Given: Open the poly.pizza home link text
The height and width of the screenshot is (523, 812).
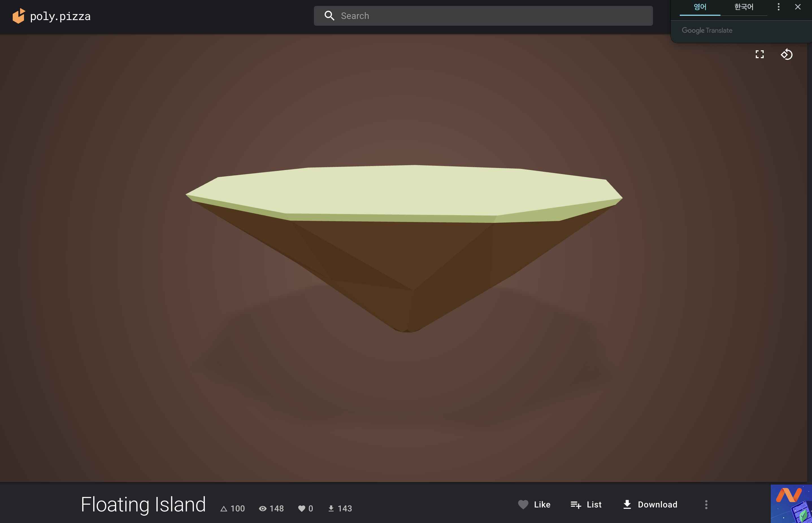Looking at the screenshot, I should pyautogui.click(x=60, y=16).
